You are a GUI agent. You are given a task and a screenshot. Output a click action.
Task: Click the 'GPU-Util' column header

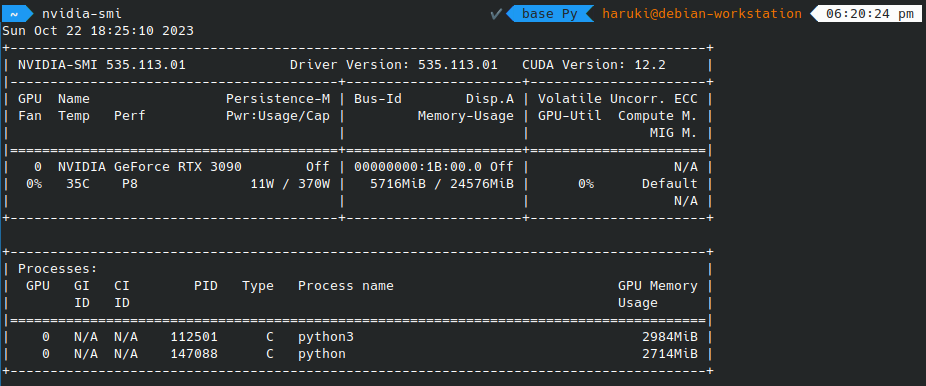pyautogui.click(x=569, y=116)
